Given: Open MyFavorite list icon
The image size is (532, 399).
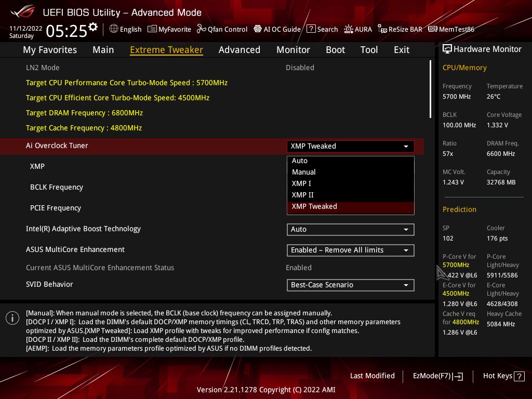Looking at the screenshot, I should point(152,29).
